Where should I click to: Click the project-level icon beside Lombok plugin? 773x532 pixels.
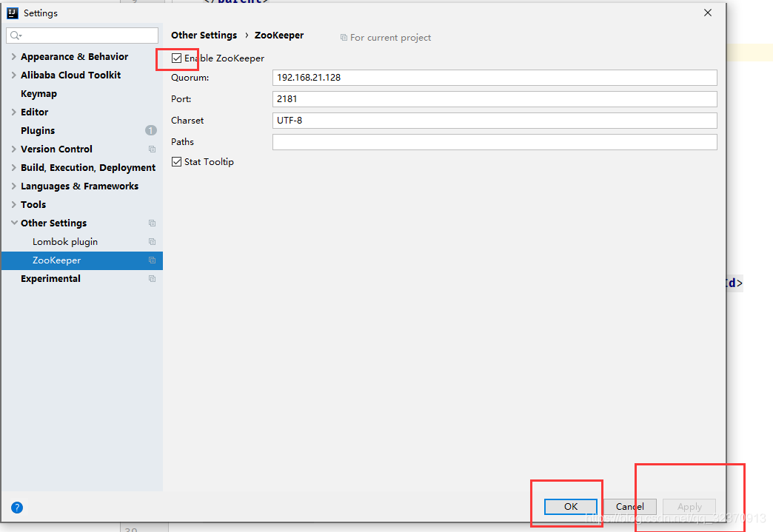pos(152,242)
